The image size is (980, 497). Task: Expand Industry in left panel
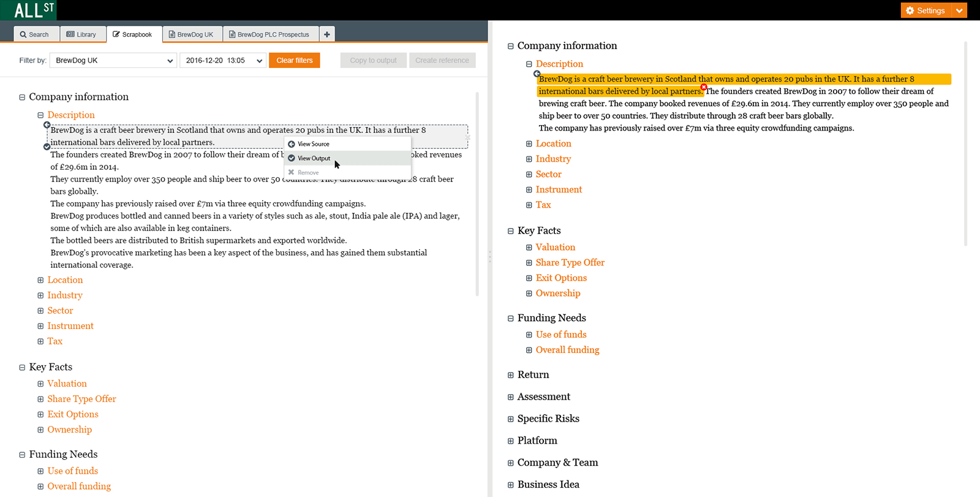click(x=40, y=295)
